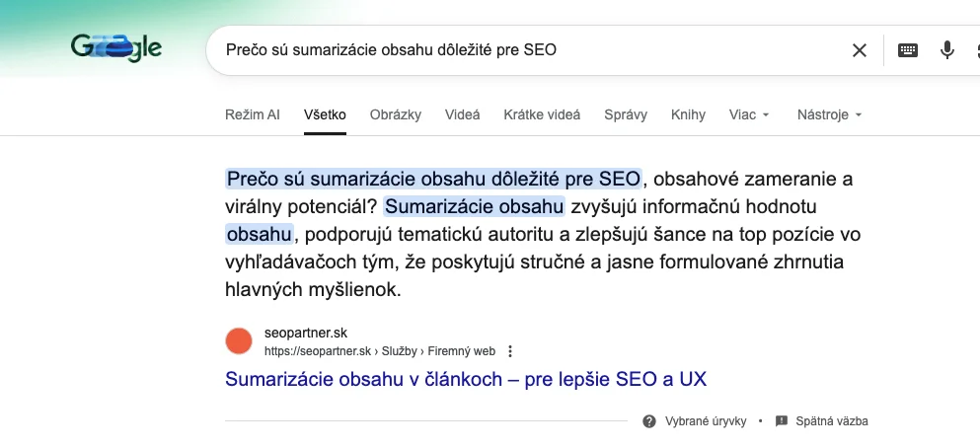Click the seopartner.sk site favicon
This screenshot has height=448, width=980.
(239, 341)
